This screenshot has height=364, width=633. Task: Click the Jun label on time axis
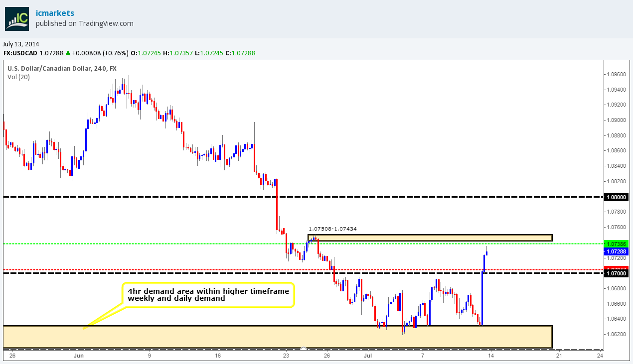point(79,356)
